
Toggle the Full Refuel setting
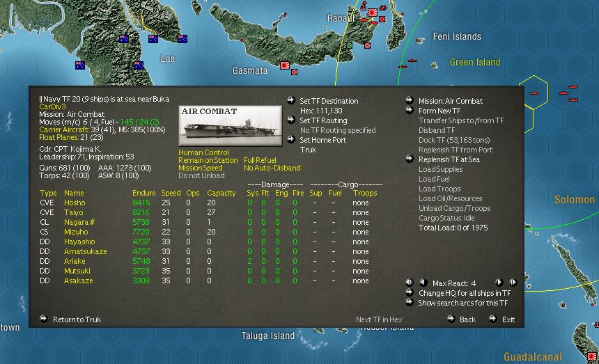[260, 160]
